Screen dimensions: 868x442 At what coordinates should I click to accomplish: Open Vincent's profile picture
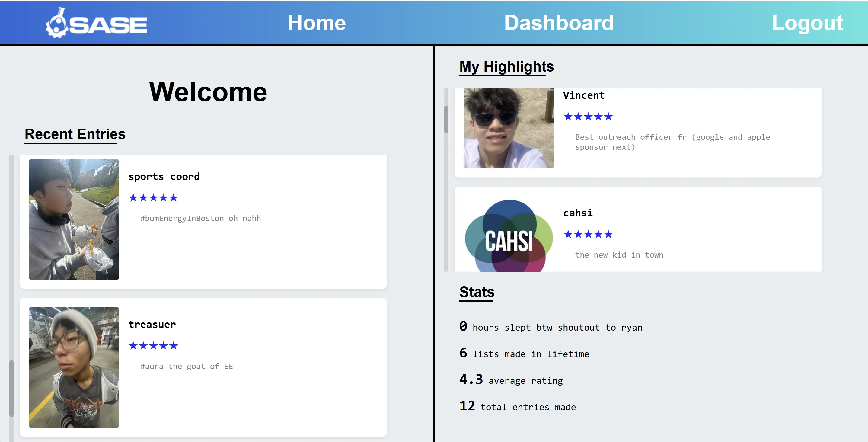(508, 128)
